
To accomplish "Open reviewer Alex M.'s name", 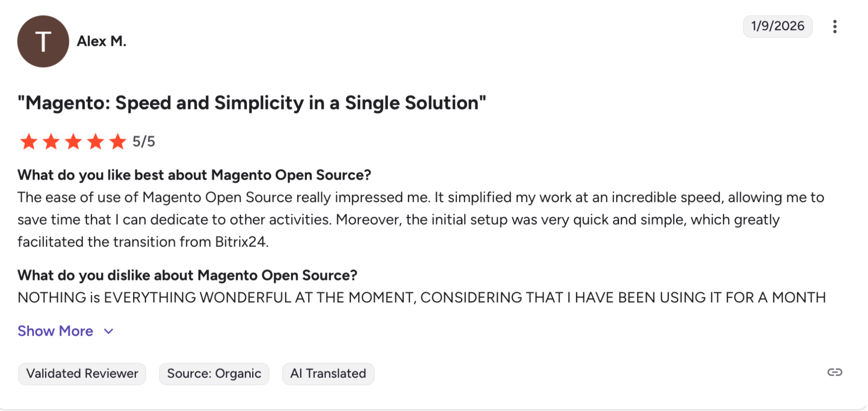I will [x=101, y=41].
